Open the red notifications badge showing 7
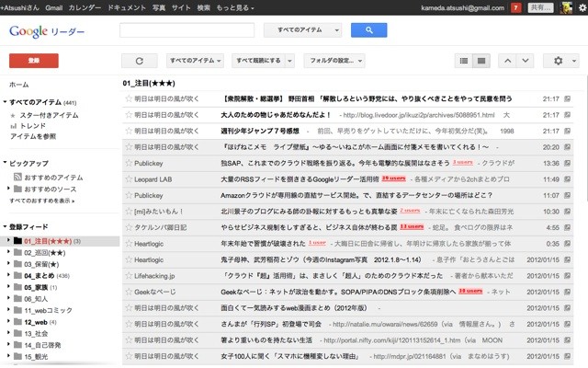Viewport: 588px width, 368px height. [516, 7]
